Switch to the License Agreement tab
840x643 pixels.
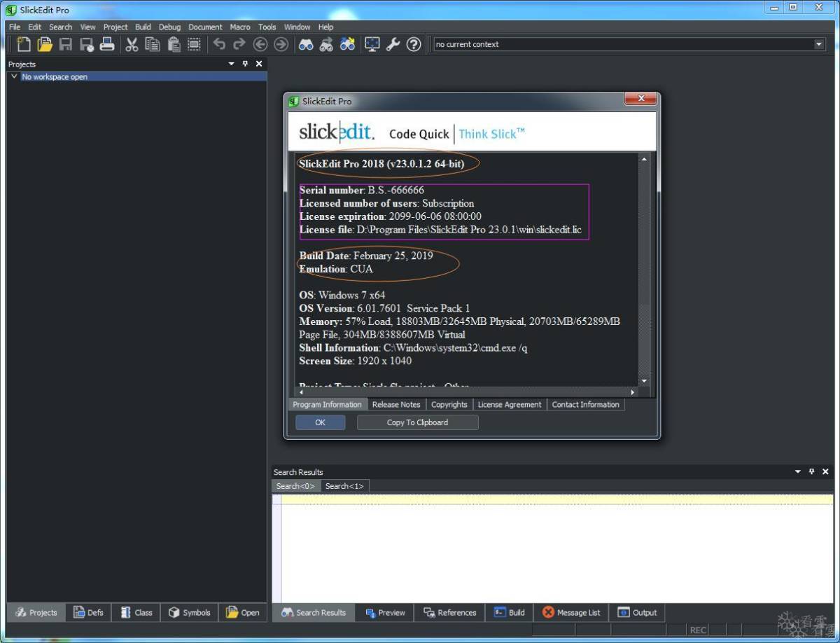[x=510, y=404]
